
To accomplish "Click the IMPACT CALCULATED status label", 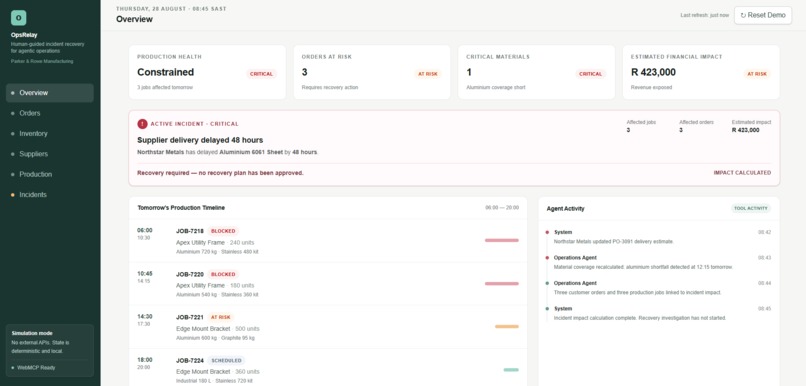I will click(x=742, y=173).
